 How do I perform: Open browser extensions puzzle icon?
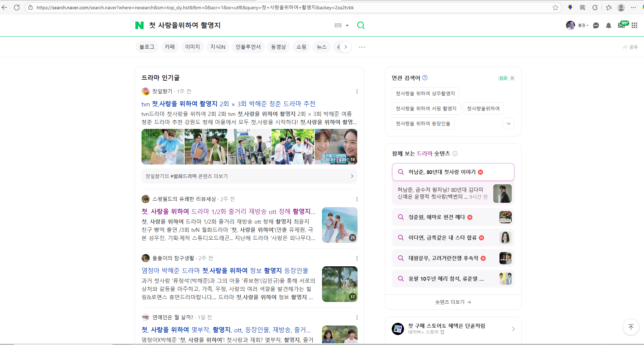pos(595,8)
